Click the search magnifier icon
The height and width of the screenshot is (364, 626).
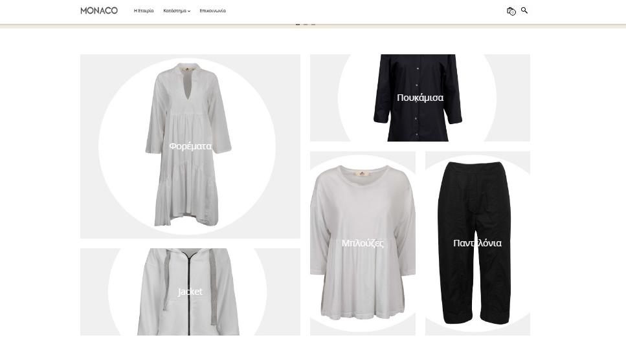524,10
